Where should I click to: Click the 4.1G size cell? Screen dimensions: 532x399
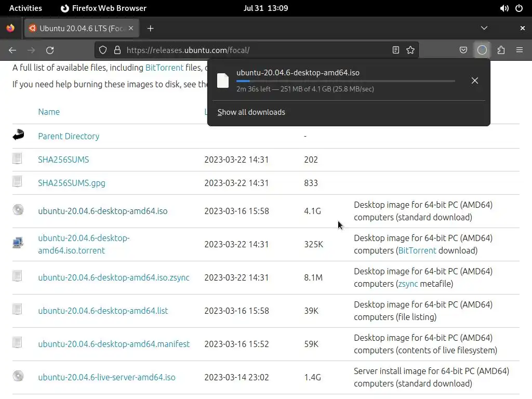[312, 211]
